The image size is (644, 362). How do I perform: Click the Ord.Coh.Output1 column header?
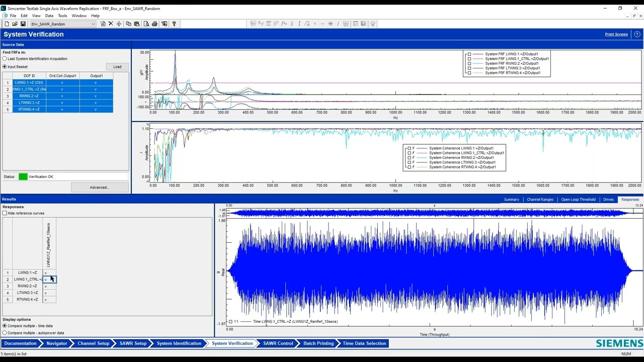(62, 76)
